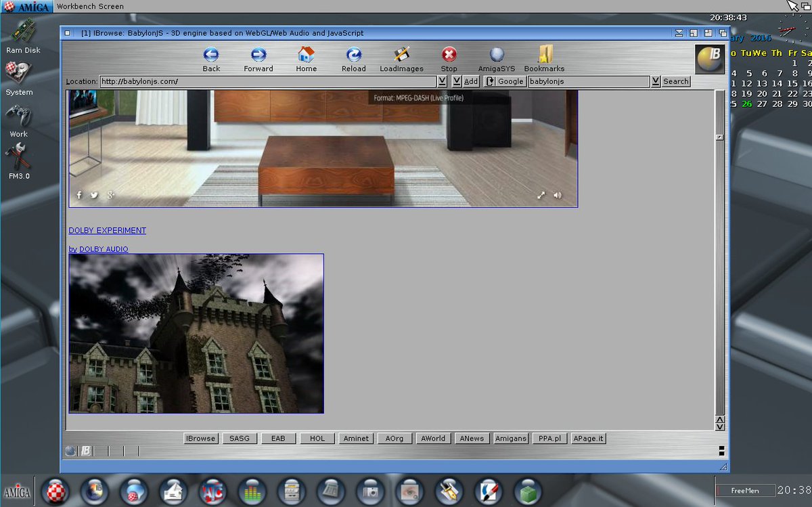Screen dimensions: 812x507
Task: Click the living room video preview
Action: (323, 148)
